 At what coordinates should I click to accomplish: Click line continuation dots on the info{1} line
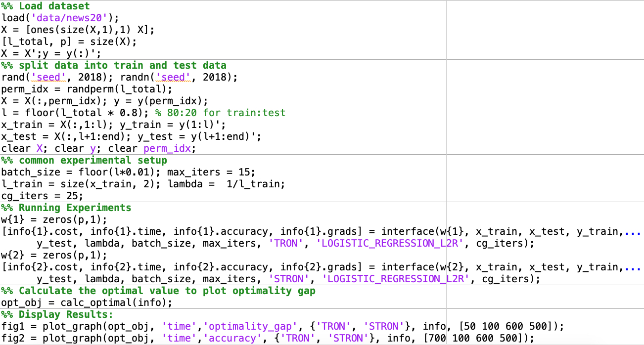[x=633, y=232]
